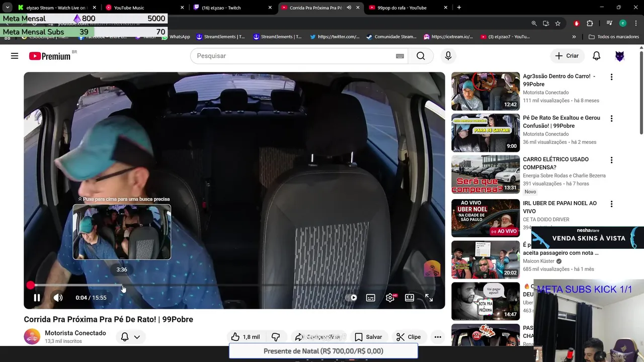Click the Criar create button
Viewport: 644px width, 362px height.
pos(567,56)
